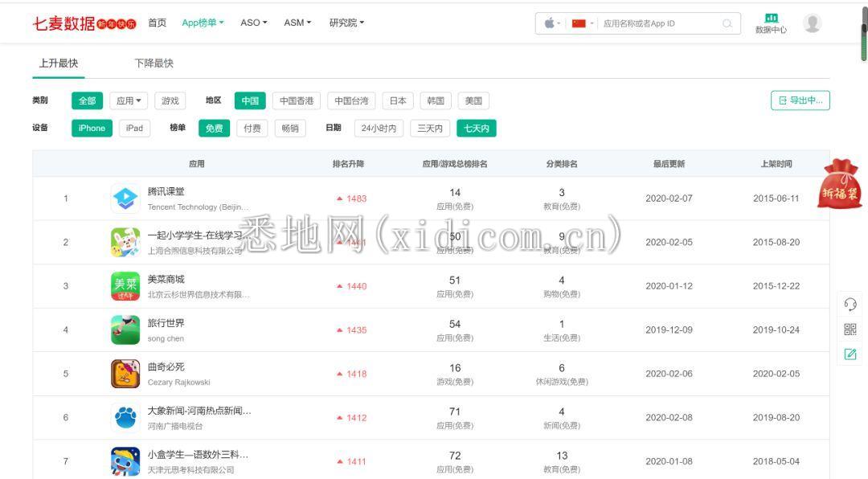
Task: Expand the ASO dropdown menu
Action: 253,23
